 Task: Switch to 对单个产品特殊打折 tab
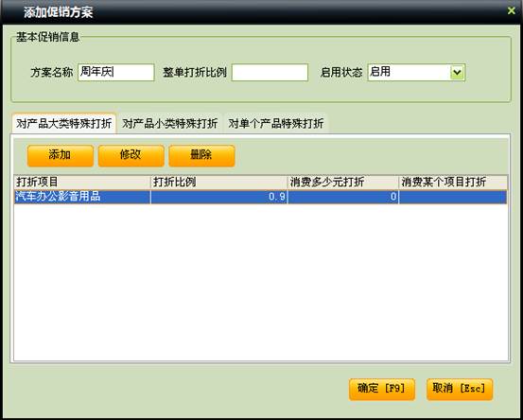point(276,124)
